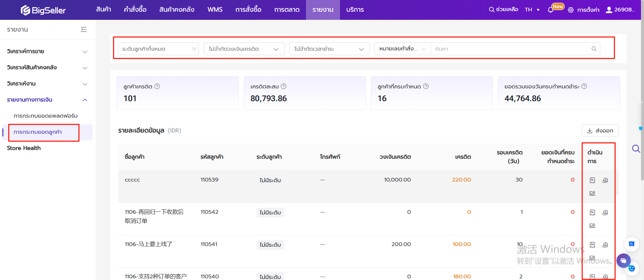Click the BigSeller logo

(x=43, y=10)
